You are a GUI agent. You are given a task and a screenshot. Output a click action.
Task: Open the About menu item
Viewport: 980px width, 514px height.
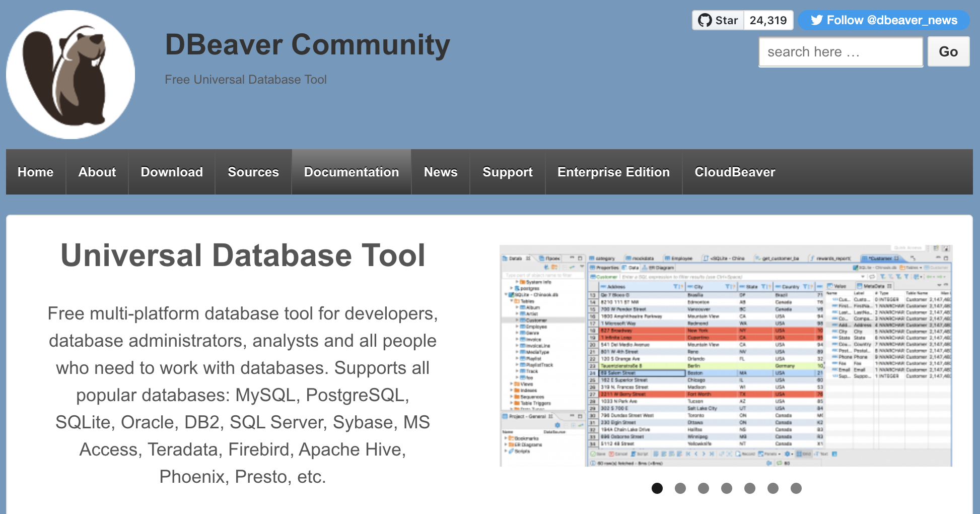coord(97,172)
